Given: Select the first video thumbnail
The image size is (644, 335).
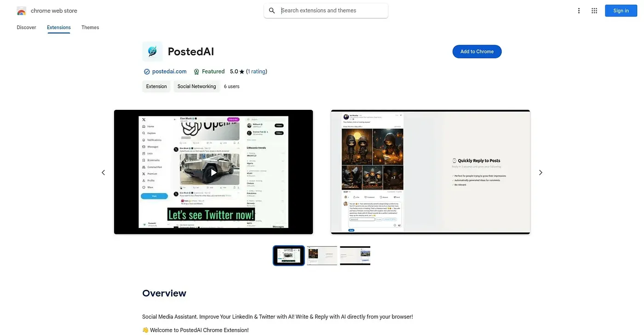Looking at the screenshot, I should point(289,256).
